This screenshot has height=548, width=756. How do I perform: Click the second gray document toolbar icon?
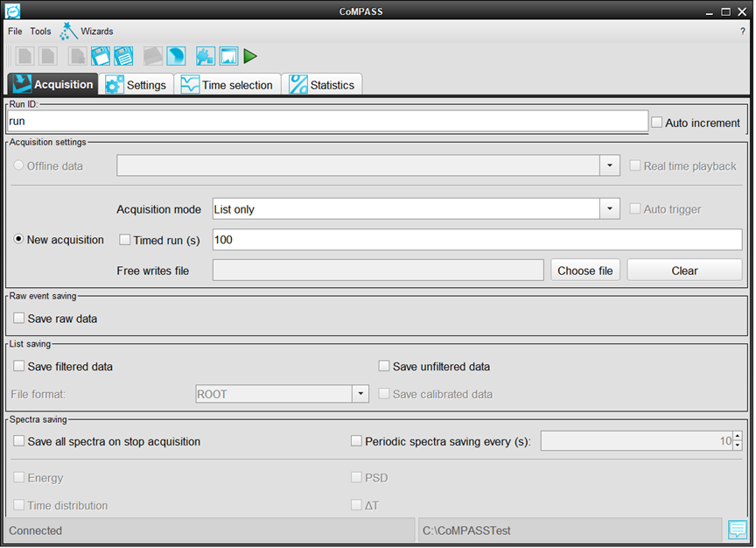(x=48, y=56)
